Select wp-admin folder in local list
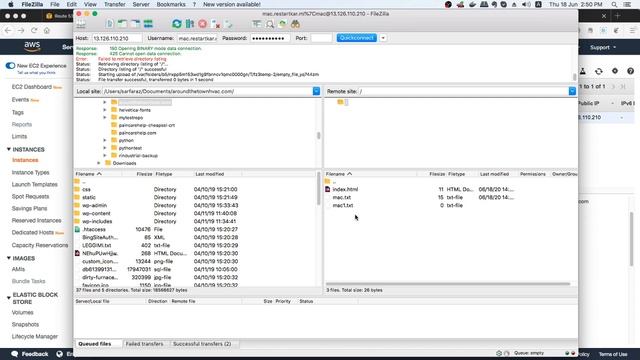The height and width of the screenshot is (360, 640). [x=94, y=205]
